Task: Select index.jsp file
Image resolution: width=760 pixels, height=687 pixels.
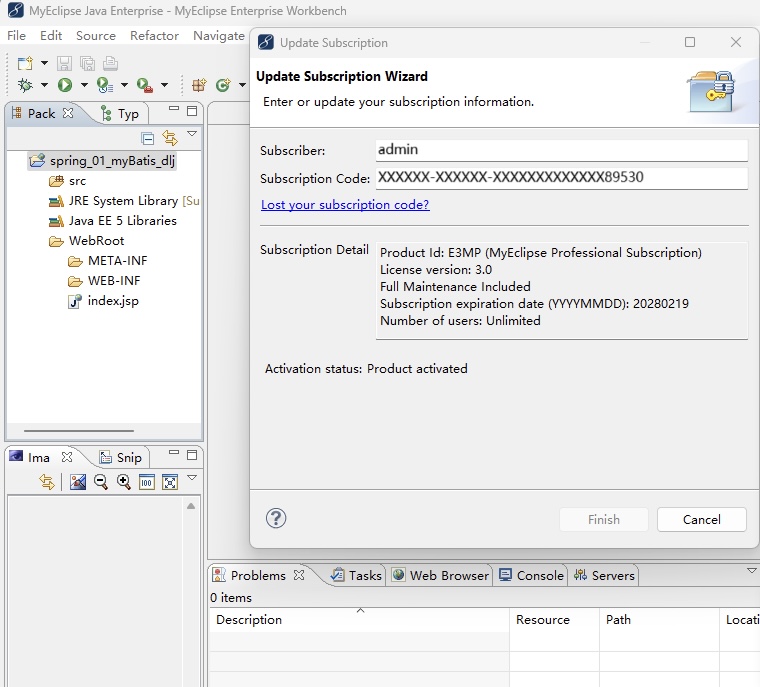Action: tap(103, 301)
